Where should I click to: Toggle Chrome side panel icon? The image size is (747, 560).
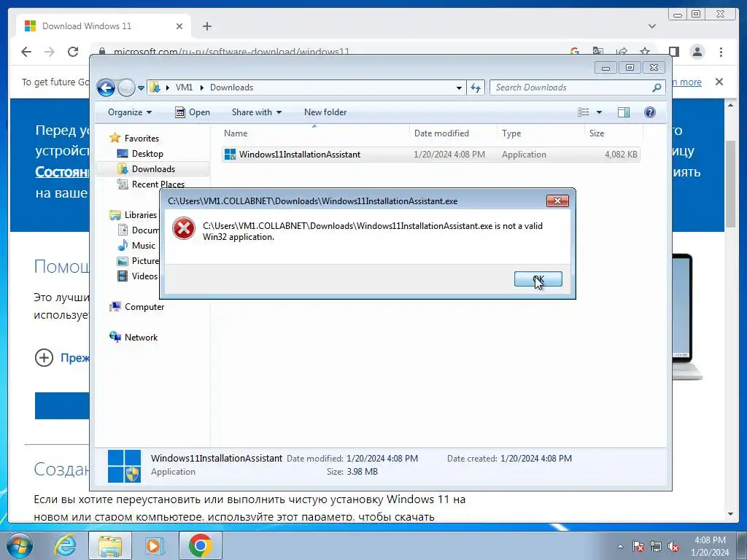point(673,52)
